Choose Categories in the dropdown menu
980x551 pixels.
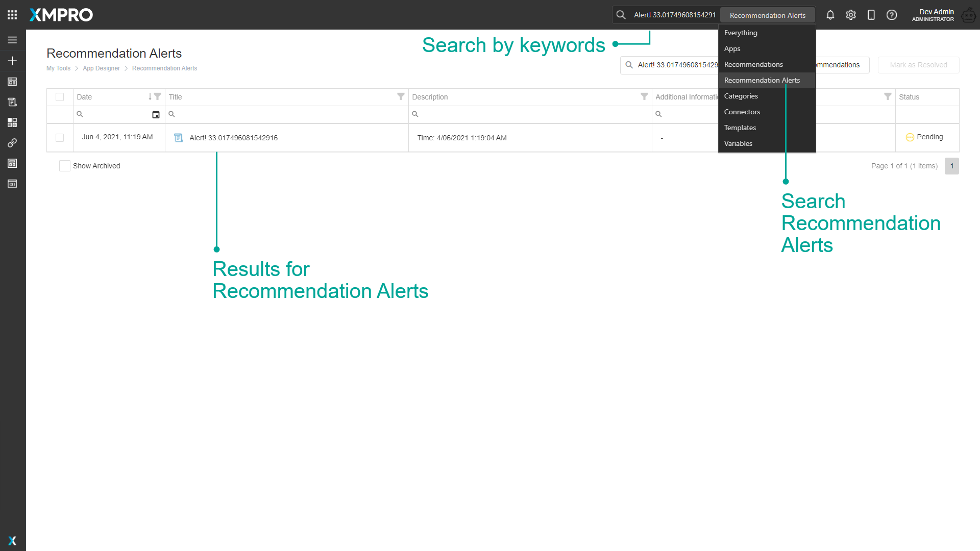[741, 96]
